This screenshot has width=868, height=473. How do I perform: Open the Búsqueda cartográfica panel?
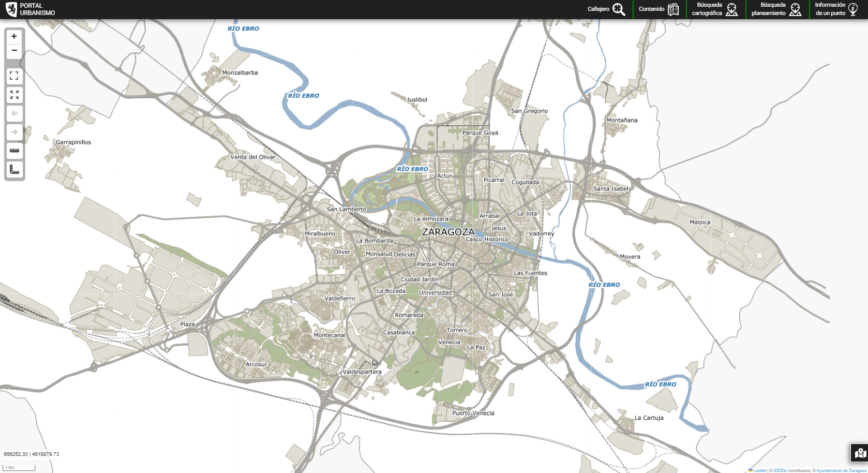pyautogui.click(x=715, y=9)
